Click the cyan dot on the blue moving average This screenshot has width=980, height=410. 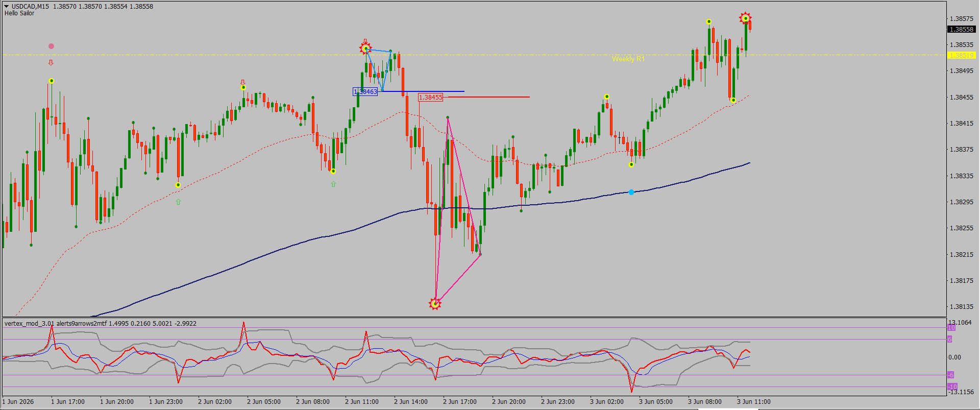click(631, 192)
